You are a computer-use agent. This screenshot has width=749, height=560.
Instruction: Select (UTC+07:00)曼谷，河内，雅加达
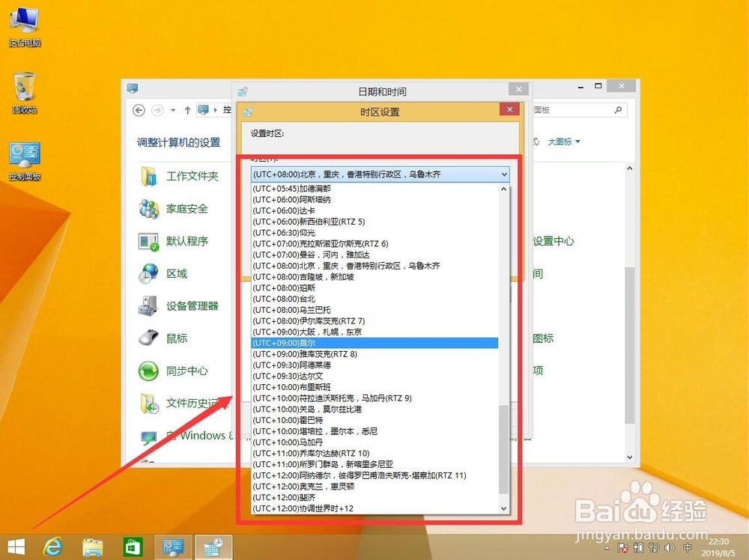point(374,255)
